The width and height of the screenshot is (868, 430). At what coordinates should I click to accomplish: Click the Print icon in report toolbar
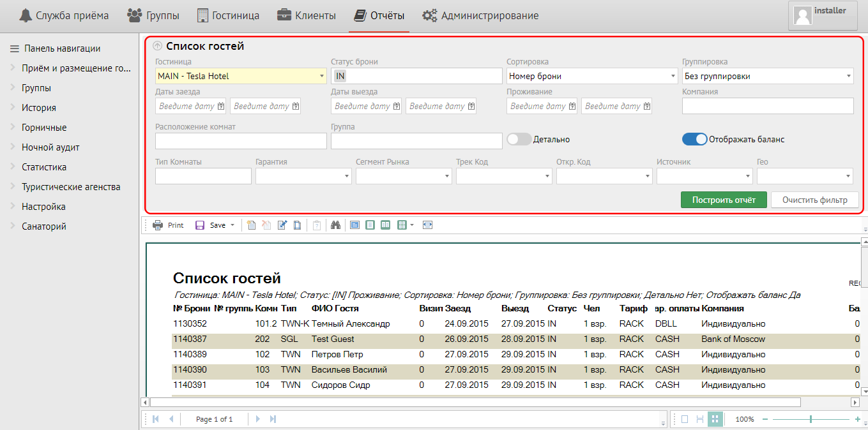click(x=158, y=225)
